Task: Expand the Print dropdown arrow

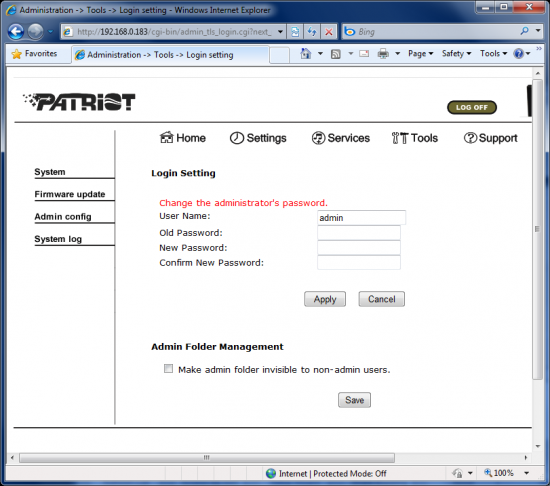Action: click(x=397, y=54)
